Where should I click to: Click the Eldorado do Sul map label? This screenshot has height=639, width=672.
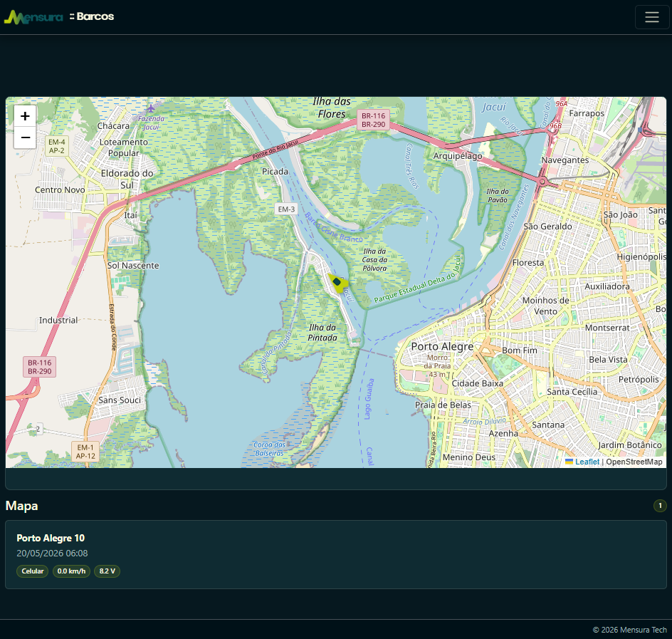[127, 180]
